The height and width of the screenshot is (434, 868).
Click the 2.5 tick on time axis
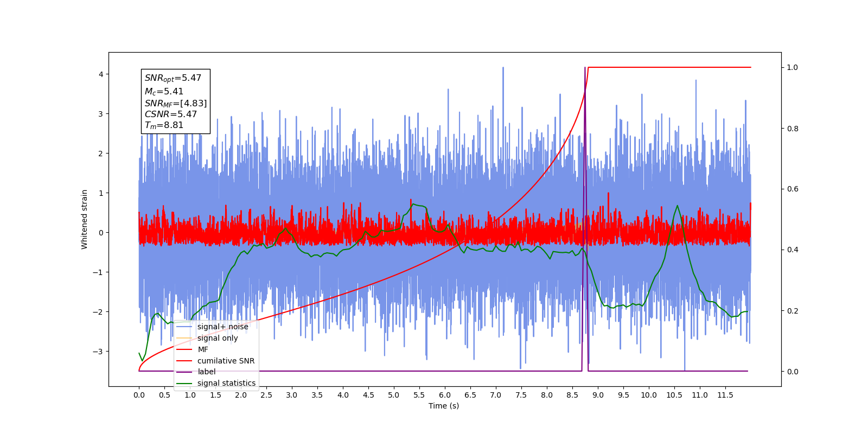coord(266,395)
